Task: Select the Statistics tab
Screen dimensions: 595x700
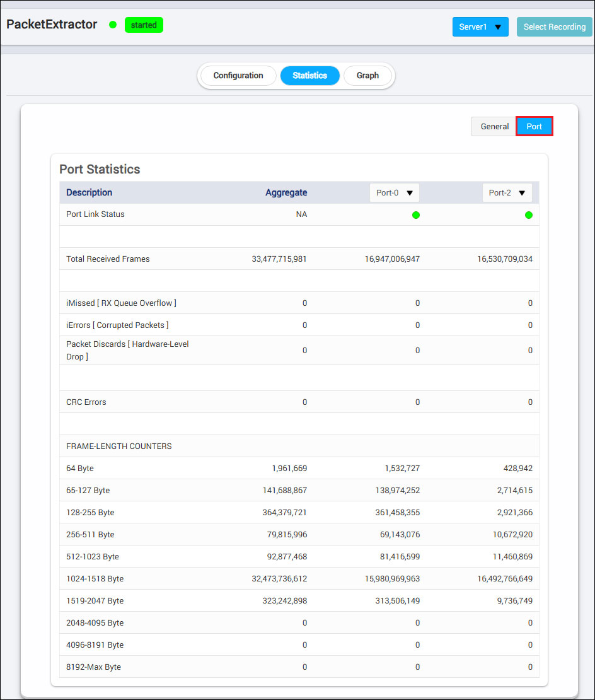Action: point(310,76)
